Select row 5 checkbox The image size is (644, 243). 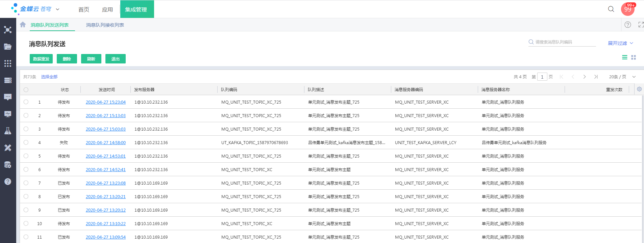tap(26, 156)
